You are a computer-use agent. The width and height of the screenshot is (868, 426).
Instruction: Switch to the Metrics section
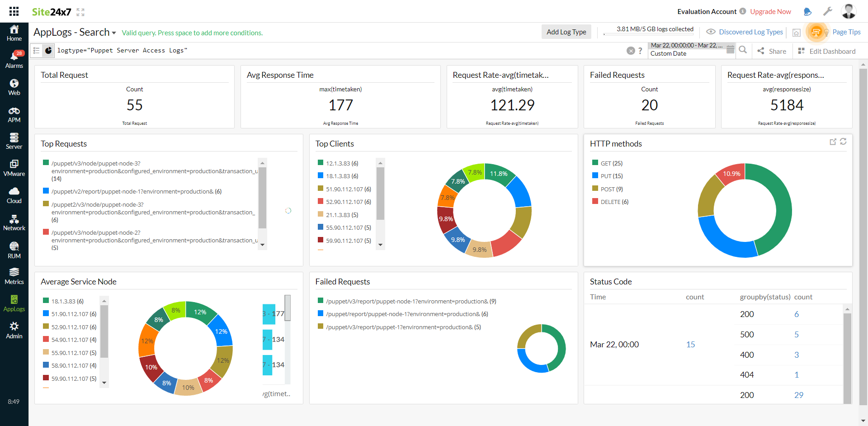coord(14,276)
